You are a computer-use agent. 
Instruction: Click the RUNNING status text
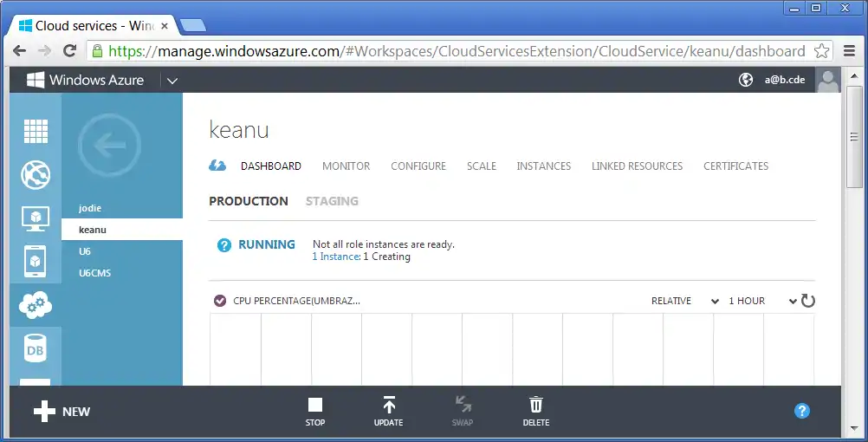pos(266,244)
